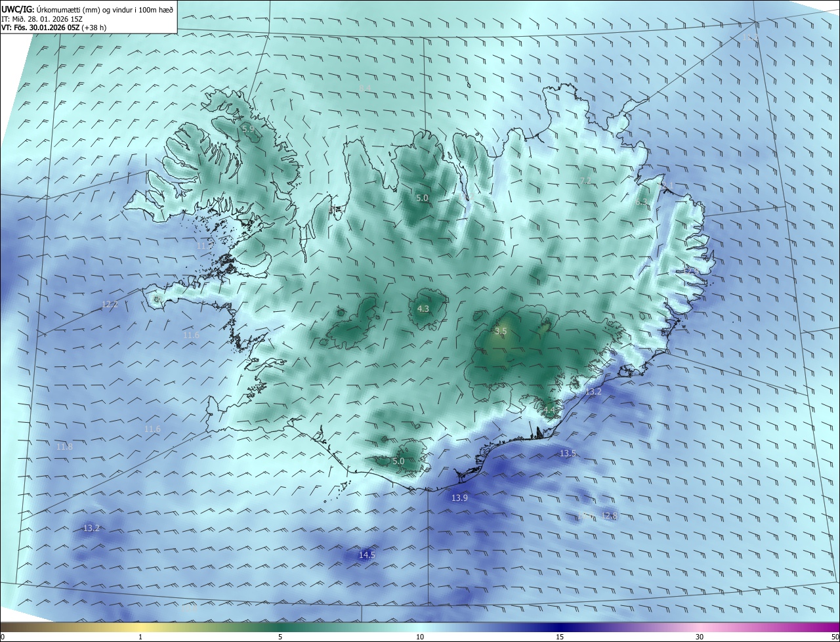Click the 50 label on the colour scale
The height and width of the screenshot is (642, 840).
click(x=834, y=637)
